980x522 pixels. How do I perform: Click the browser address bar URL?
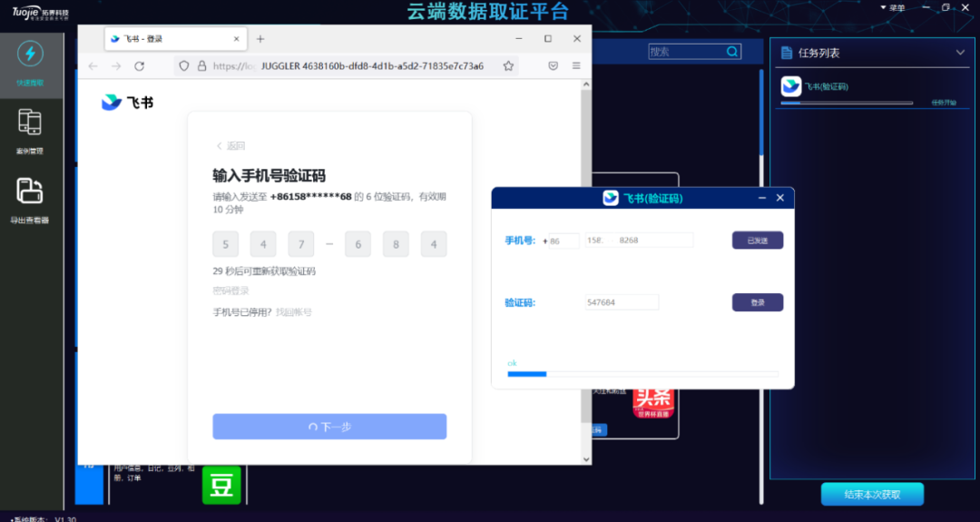point(372,65)
